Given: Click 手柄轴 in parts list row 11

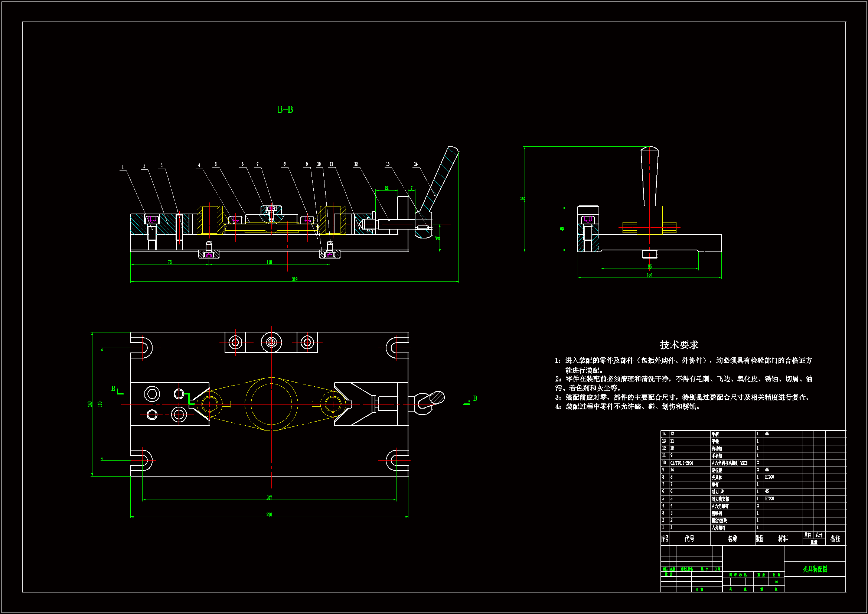Looking at the screenshot, I should (x=717, y=456).
